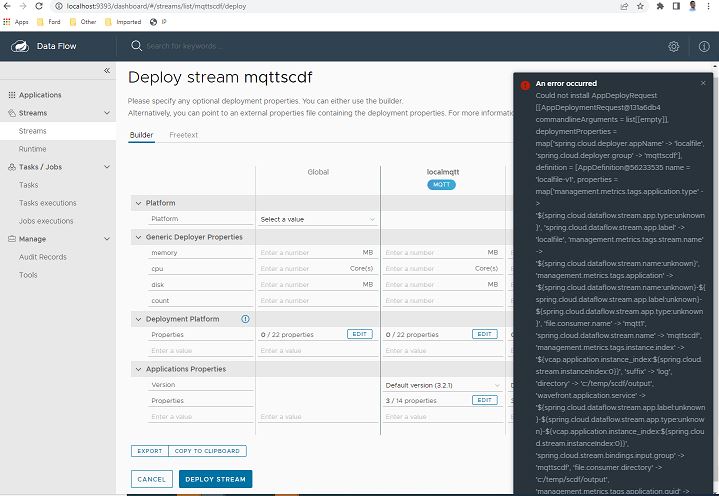The width and height of the screenshot is (719, 496).
Task: Click Copy to Clipboard button
Action: tap(207, 451)
